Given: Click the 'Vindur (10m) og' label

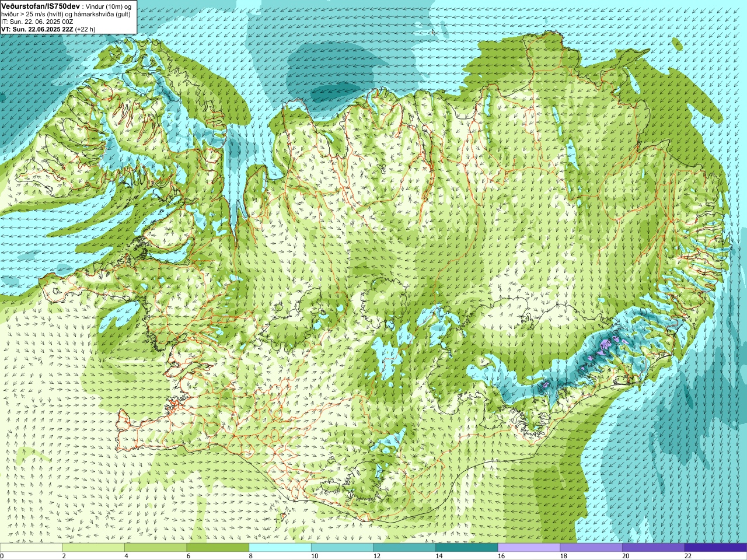Looking at the screenshot, I should [x=108, y=6].
